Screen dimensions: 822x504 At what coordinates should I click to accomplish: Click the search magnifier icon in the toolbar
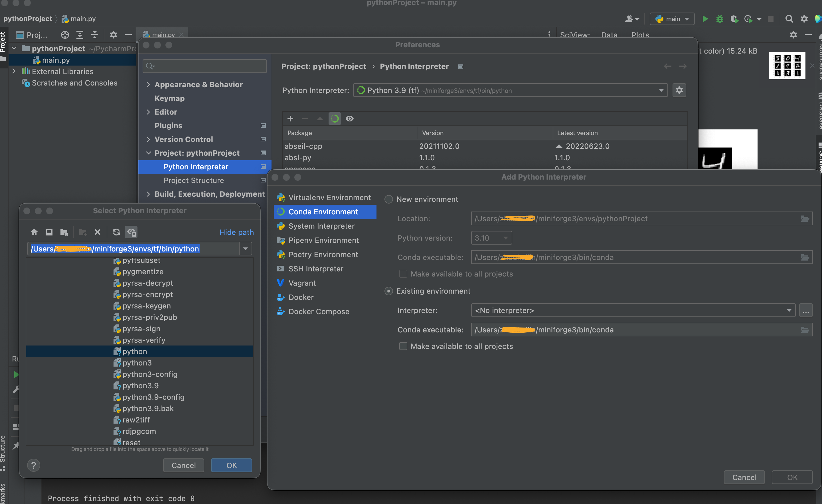(789, 19)
